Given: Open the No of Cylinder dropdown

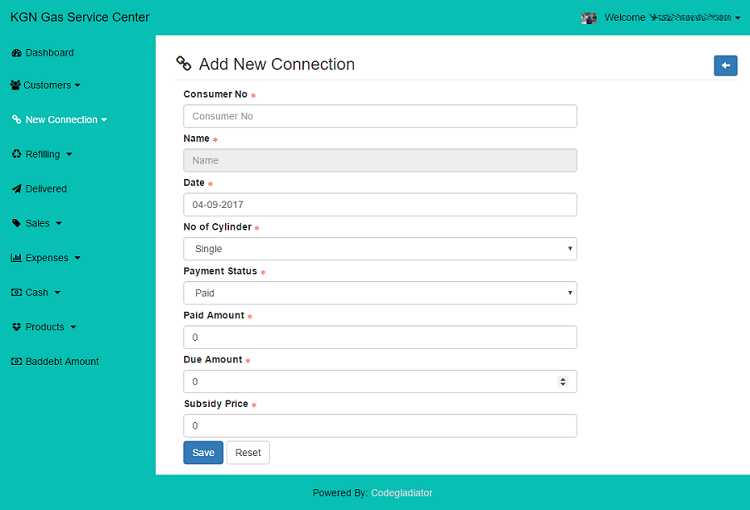Looking at the screenshot, I should 380,249.
